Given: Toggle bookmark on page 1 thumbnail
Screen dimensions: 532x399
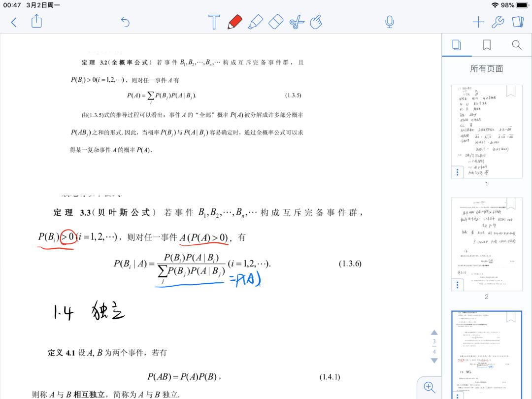Looking at the screenshot, I should 511,91.
